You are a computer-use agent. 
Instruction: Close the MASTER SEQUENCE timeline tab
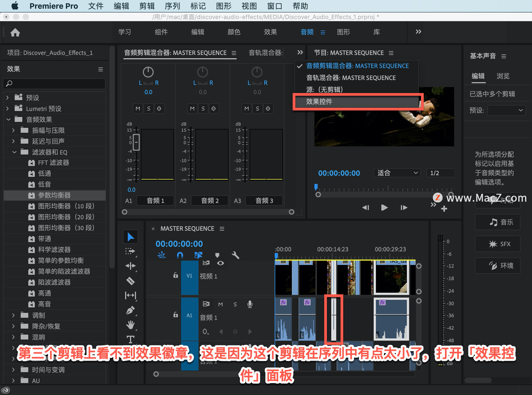click(153, 229)
